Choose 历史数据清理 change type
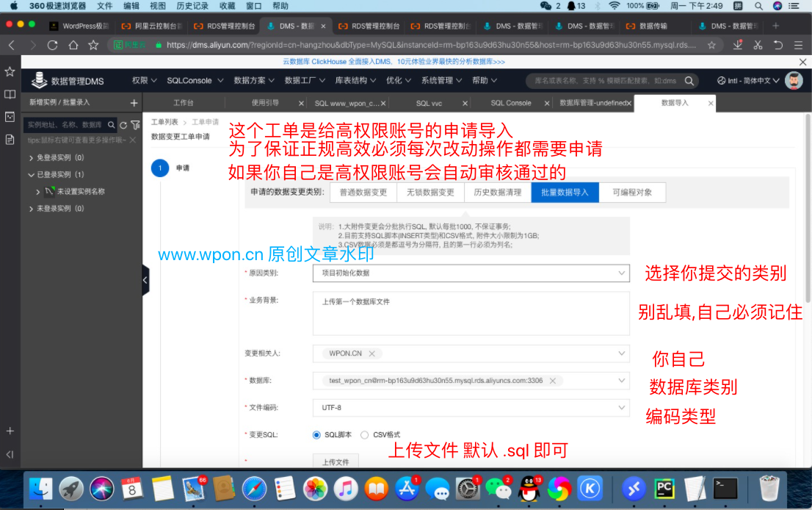Screen dimensions: 812x510 (x=498, y=193)
